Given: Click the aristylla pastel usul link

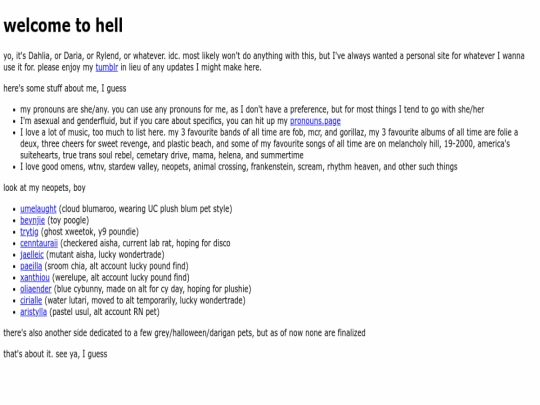Looking at the screenshot, I should tap(33, 312).
